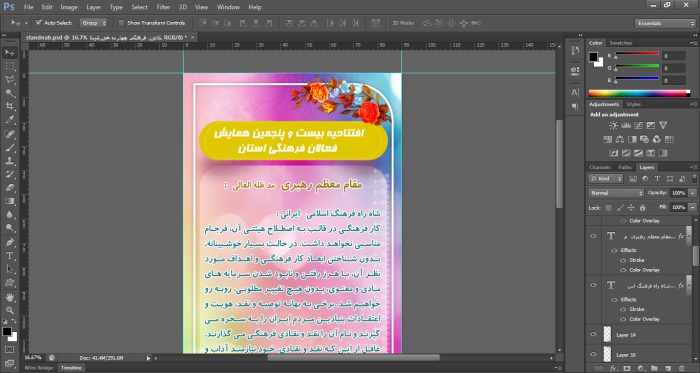Image resolution: width=700 pixels, height=373 pixels.
Task: Click the red R channel slider
Action: point(637,54)
